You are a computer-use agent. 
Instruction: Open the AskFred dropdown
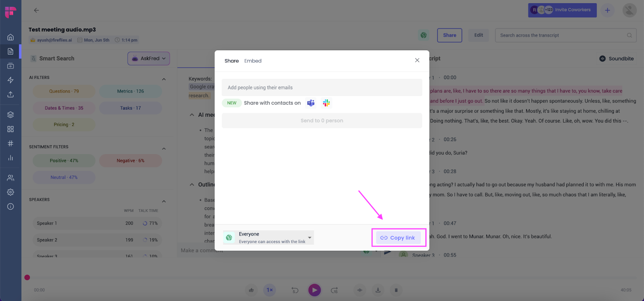[x=149, y=58]
